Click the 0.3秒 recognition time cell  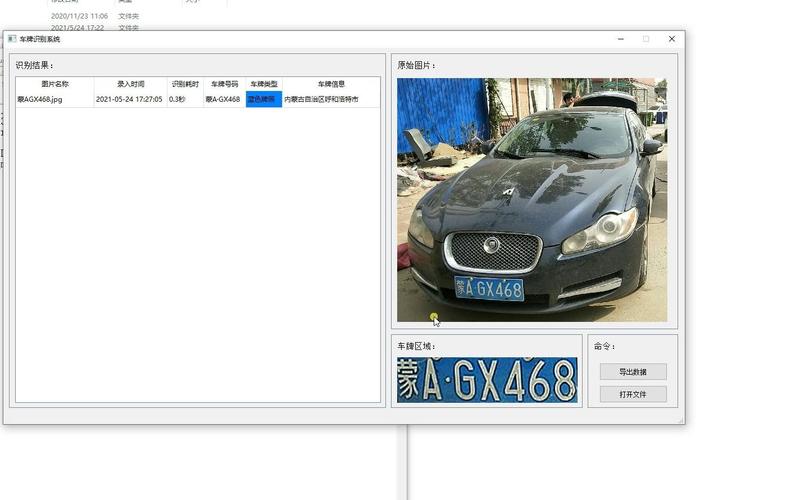click(x=185, y=99)
